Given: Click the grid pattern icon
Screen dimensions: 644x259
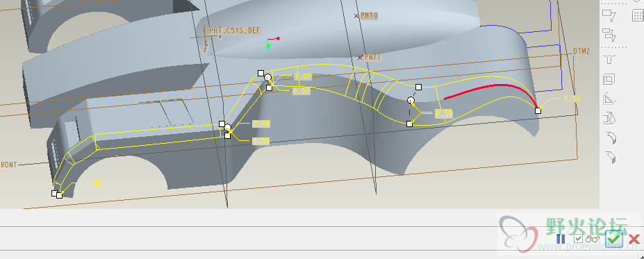Looking at the screenshot, I should click(x=638, y=15).
